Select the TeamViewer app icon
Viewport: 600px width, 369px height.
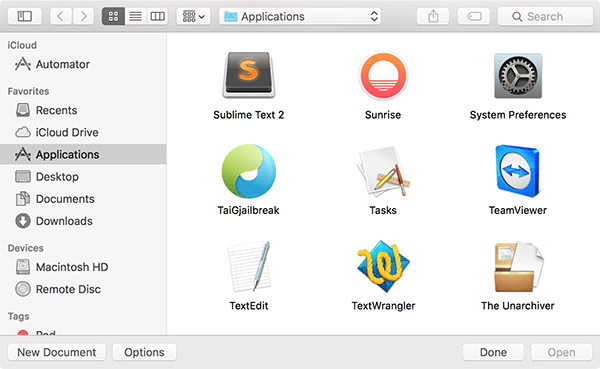(x=518, y=171)
